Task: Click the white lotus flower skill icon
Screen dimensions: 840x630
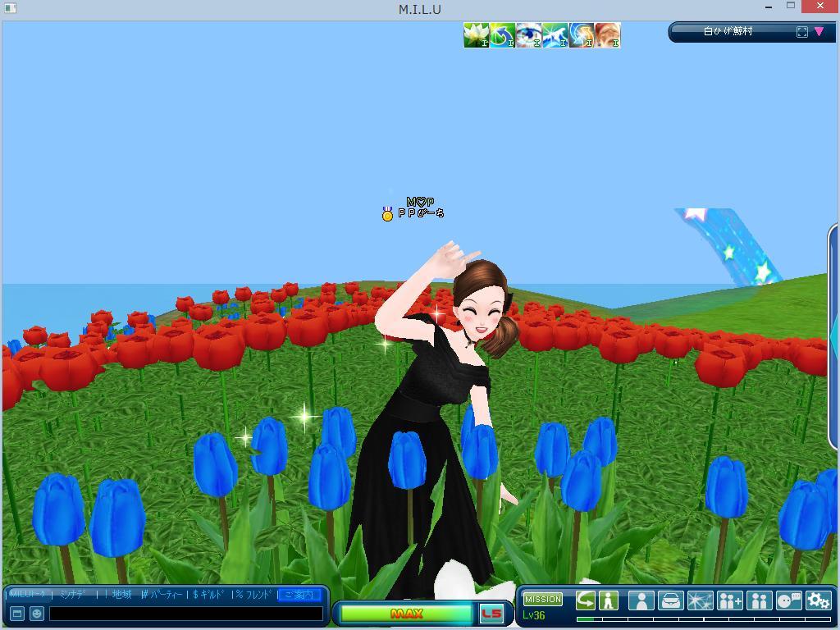Action: click(476, 35)
